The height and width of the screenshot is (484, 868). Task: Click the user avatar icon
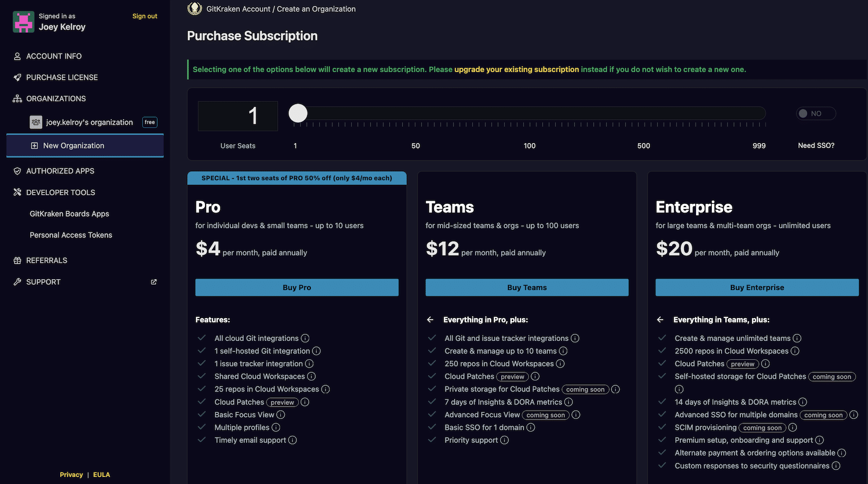click(x=23, y=22)
